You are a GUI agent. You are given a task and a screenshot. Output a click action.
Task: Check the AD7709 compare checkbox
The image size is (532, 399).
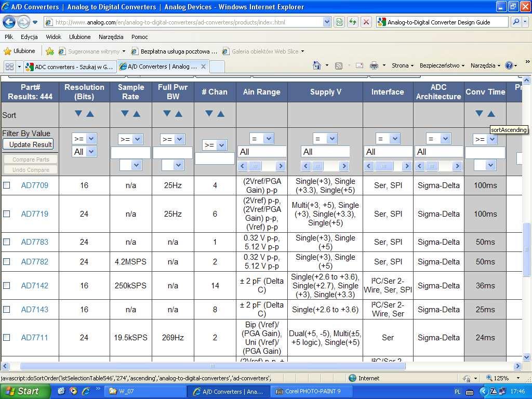6,185
